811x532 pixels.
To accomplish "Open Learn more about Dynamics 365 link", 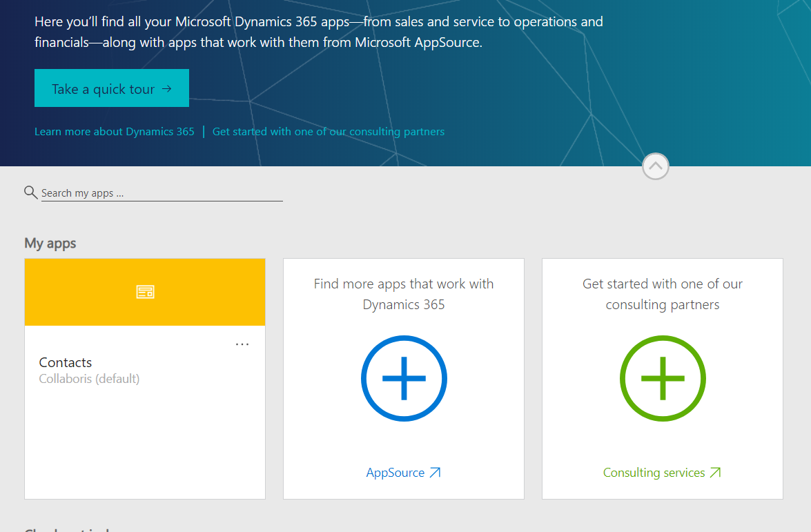I will click(x=115, y=131).
